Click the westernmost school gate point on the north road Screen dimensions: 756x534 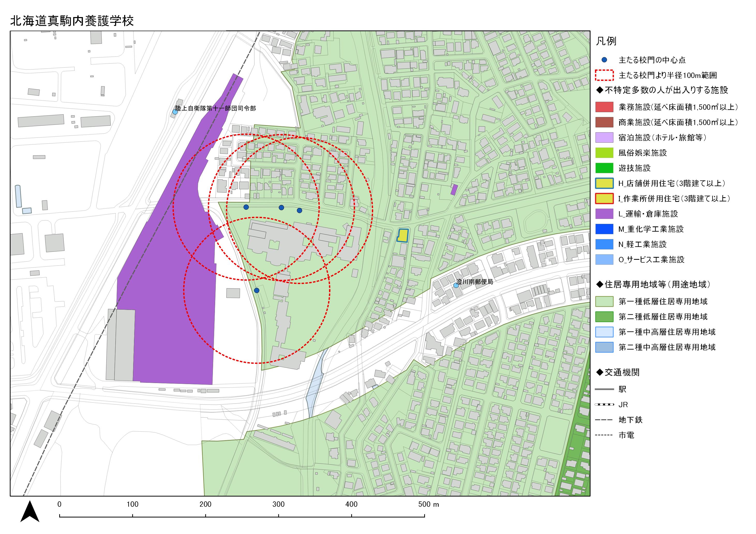tap(246, 207)
